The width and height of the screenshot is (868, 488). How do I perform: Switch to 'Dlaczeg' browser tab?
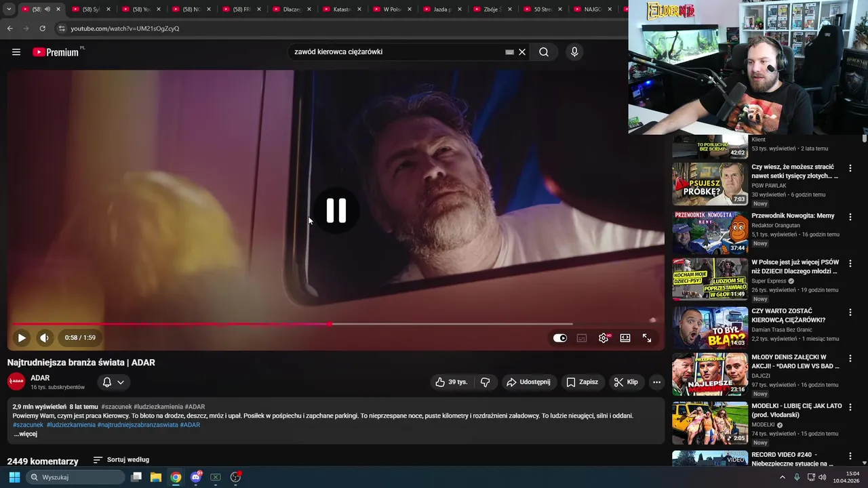tap(292, 9)
